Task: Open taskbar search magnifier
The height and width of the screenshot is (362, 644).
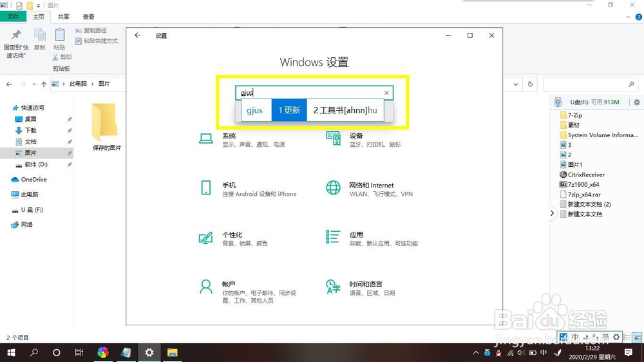Action: tap(34, 352)
